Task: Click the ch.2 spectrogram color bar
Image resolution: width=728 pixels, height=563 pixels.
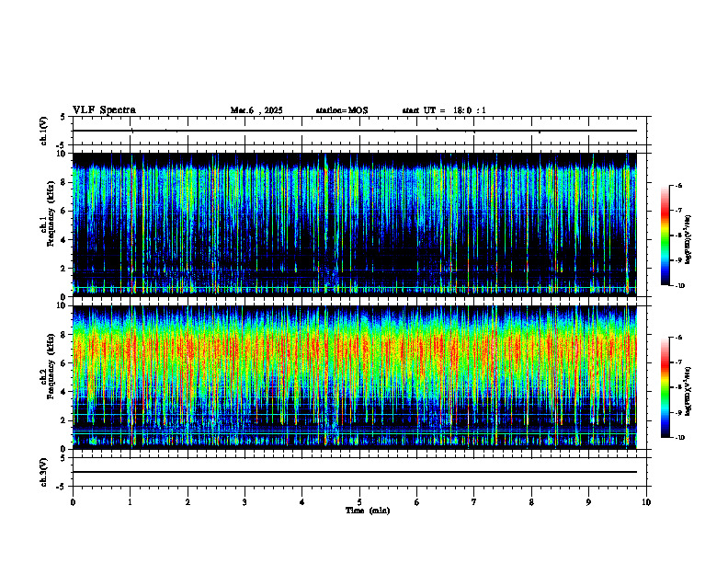Action: (665, 387)
